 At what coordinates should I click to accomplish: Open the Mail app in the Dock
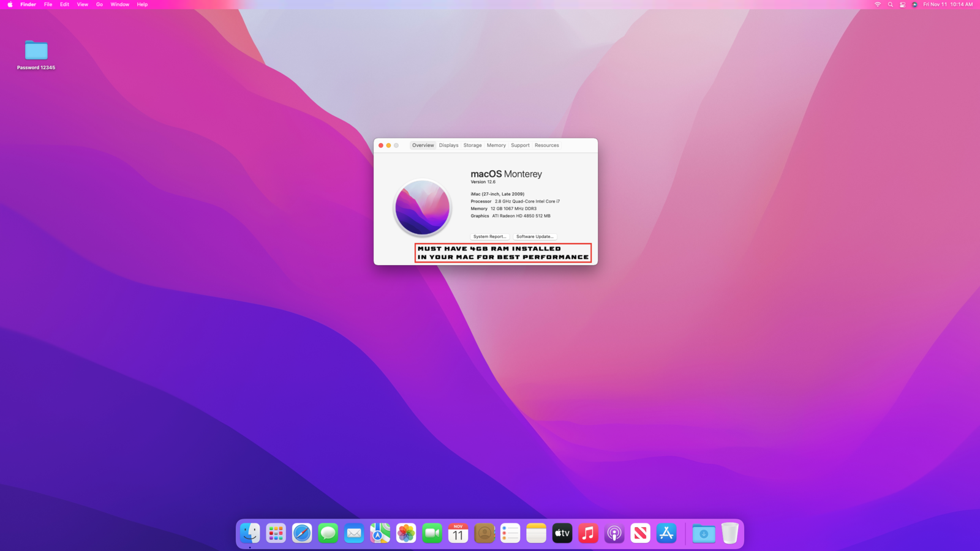354,533
